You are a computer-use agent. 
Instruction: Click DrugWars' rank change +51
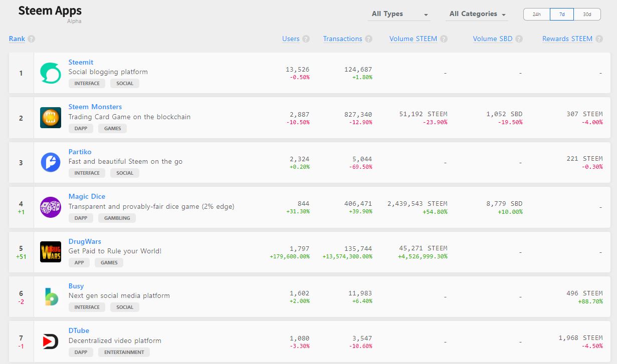(x=21, y=256)
